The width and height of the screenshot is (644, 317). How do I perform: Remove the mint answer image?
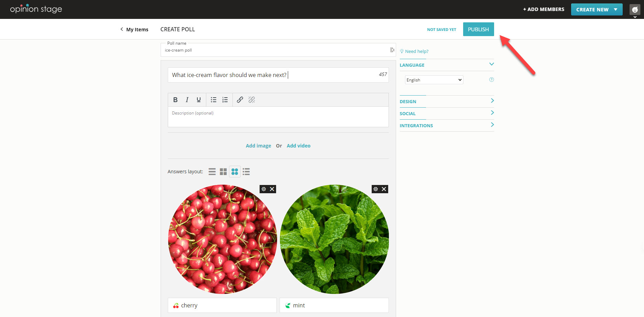pyautogui.click(x=384, y=189)
